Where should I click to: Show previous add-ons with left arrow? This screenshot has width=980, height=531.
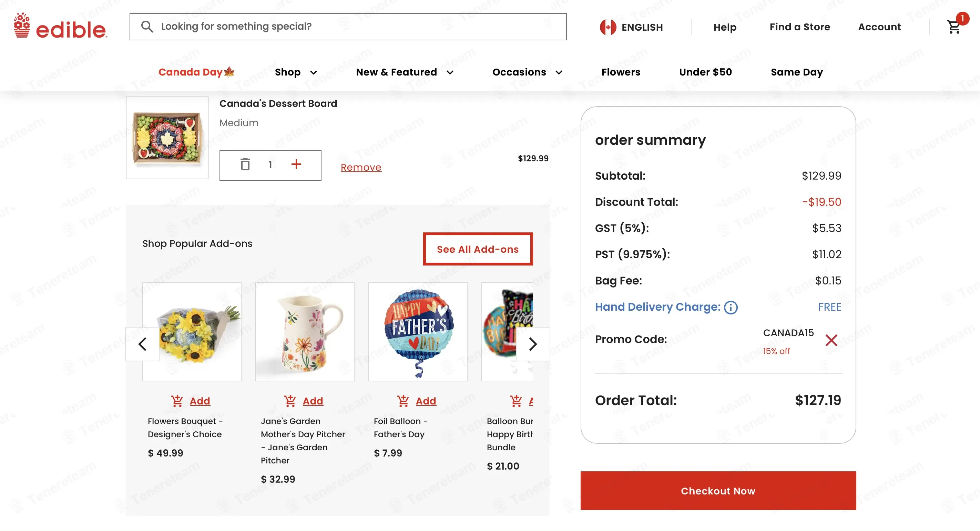pyautogui.click(x=142, y=344)
